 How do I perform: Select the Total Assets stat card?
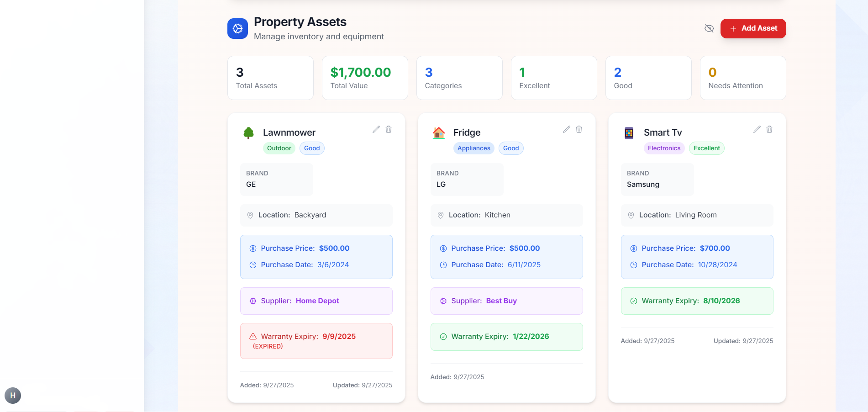270,78
